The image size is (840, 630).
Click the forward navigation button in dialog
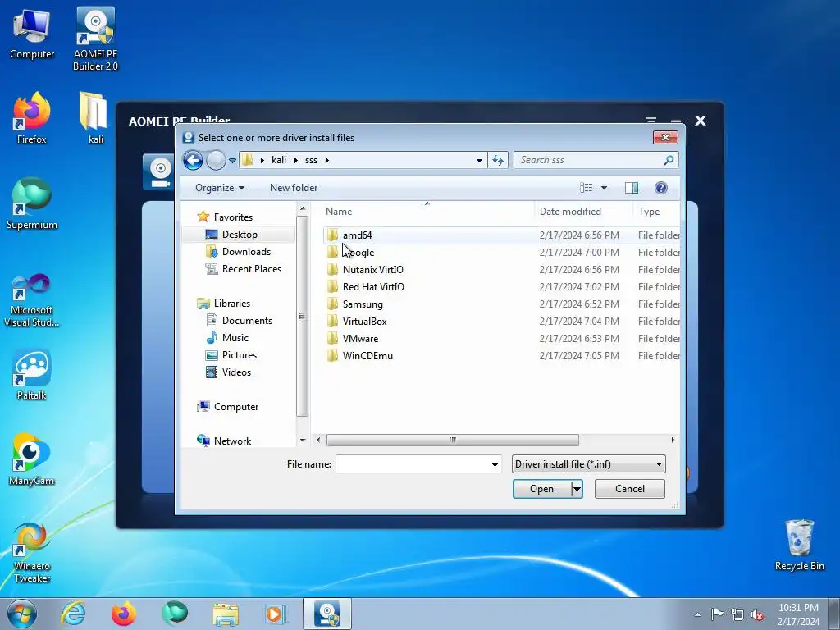tap(216, 160)
